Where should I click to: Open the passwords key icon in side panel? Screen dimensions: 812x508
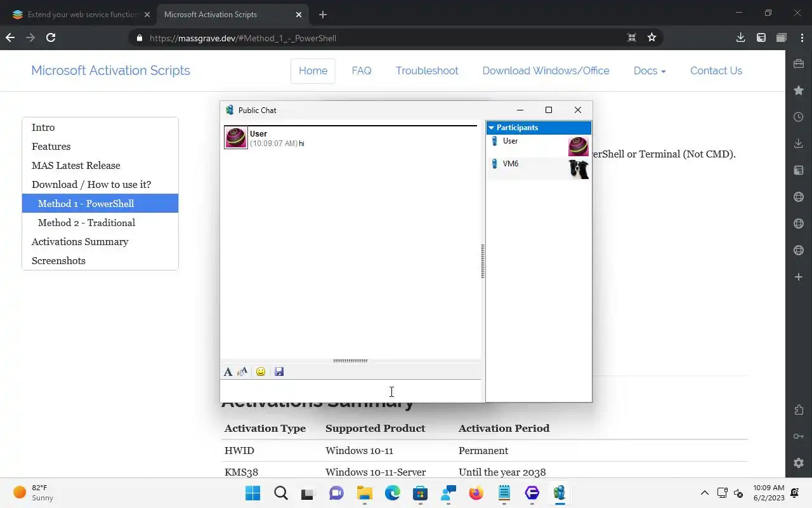coord(799,436)
